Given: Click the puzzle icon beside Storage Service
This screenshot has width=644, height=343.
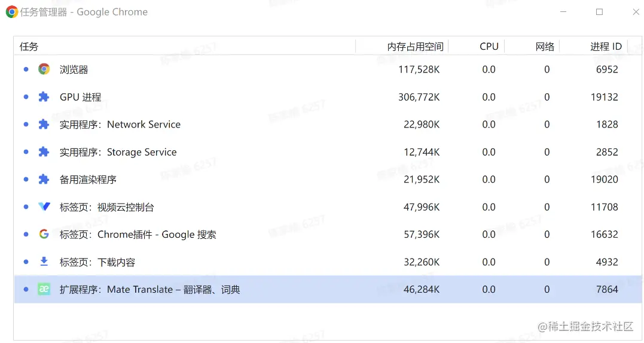Looking at the screenshot, I should pos(44,152).
